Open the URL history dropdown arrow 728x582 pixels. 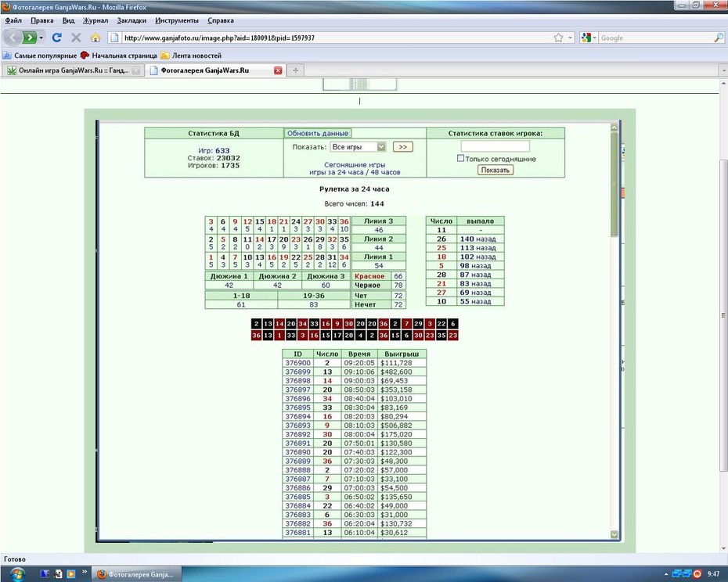pos(570,38)
